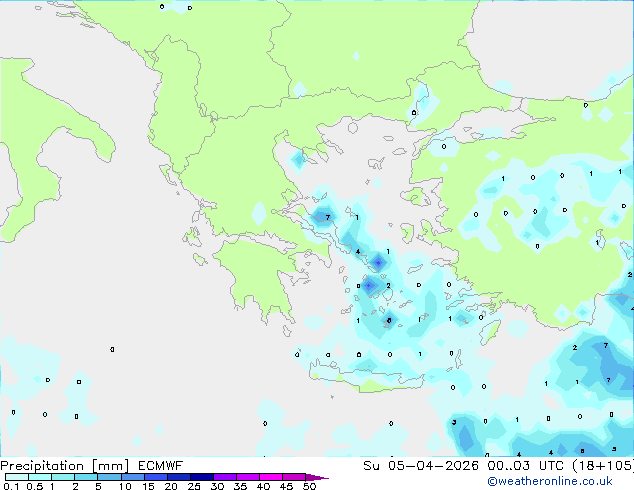Click the over-50 mm legend arrow tip

(x=317, y=478)
